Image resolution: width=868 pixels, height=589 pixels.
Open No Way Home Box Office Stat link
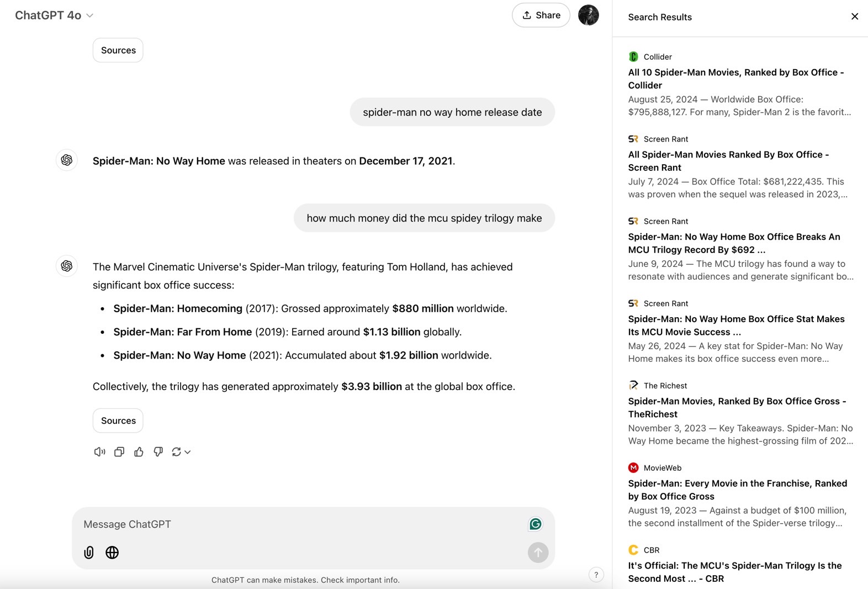[736, 326]
